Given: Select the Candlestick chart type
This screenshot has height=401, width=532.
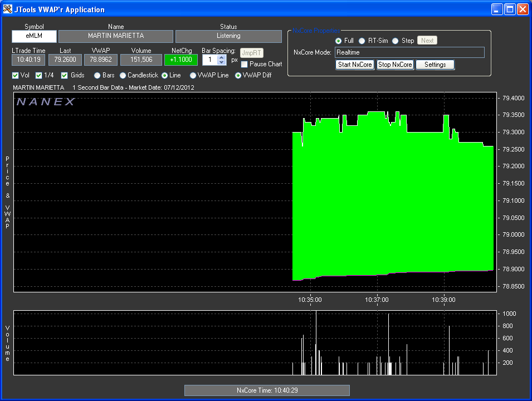Looking at the screenshot, I should (x=123, y=75).
